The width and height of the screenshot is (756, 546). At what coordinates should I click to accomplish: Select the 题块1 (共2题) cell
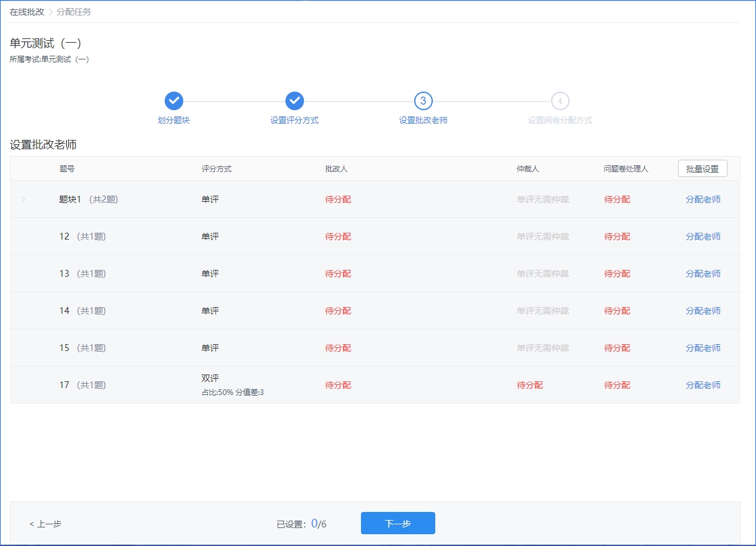(89, 199)
